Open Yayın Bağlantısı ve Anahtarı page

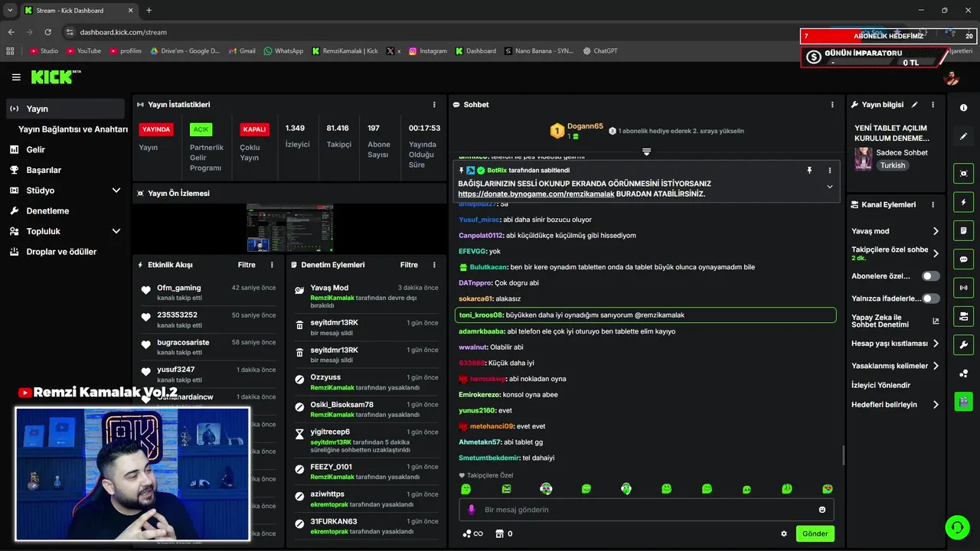(73, 129)
